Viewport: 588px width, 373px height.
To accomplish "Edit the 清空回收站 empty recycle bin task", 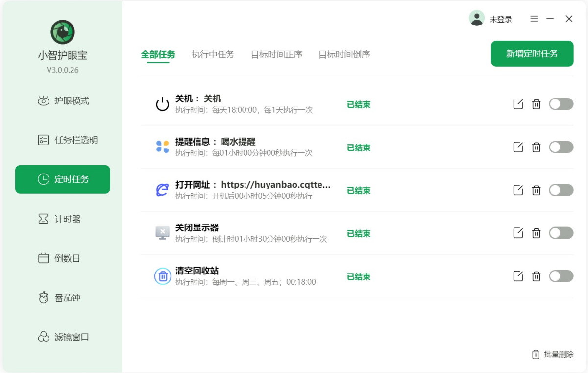I will [518, 276].
